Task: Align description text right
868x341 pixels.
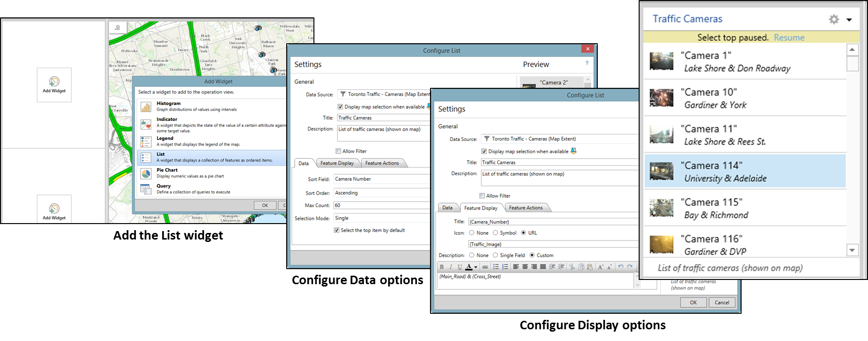Action: [534, 267]
